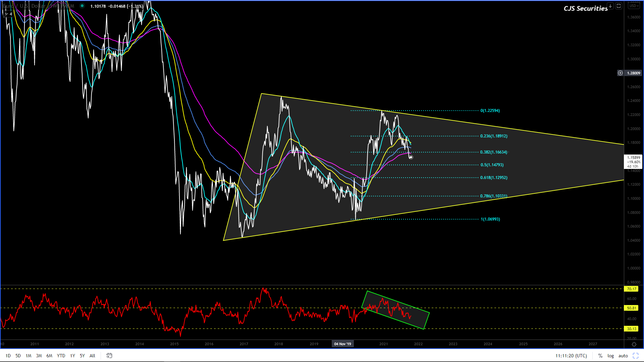Expand the USD currency dropdown
The height and width of the screenshot is (362, 644).
click(634, 6)
